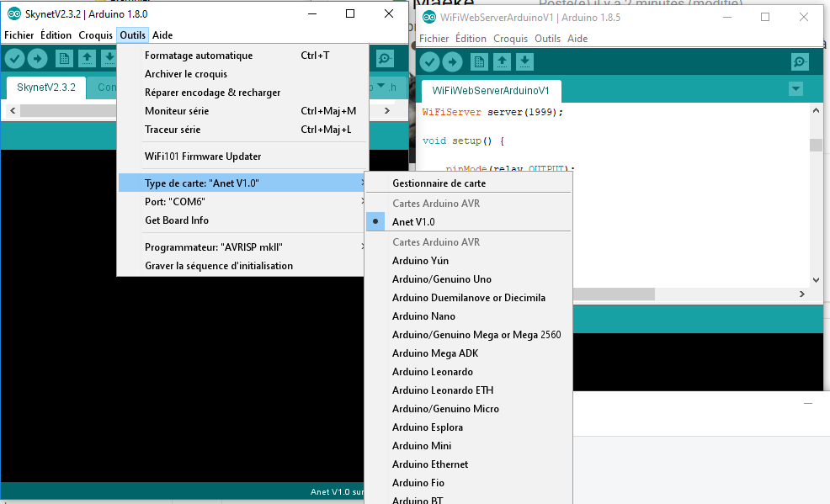Open Édition menu in SkynetV2.3.2 window
830x504 pixels.
click(x=56, y=34)
